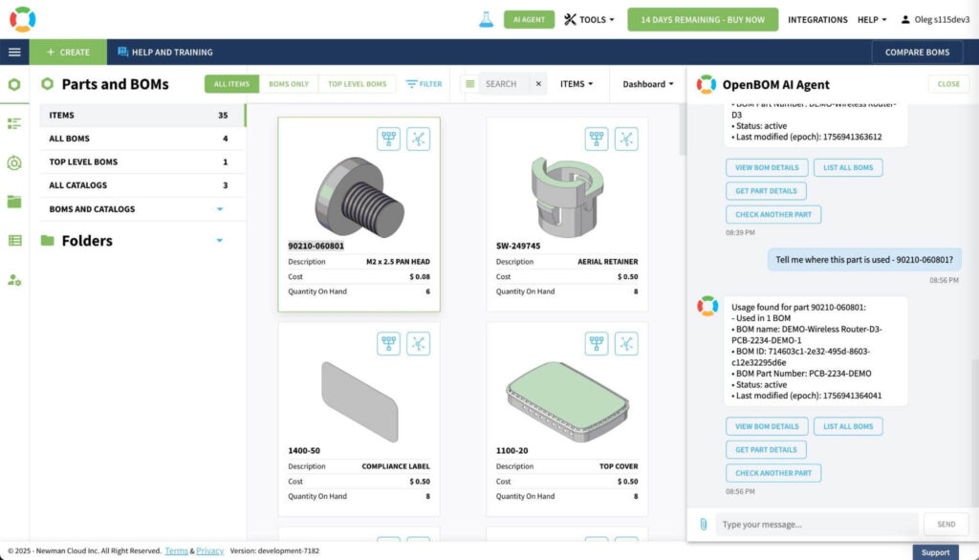Open the Dashboard view dropdown
This screenshot has width=979, height=560.
pyautogui.click(x=648, y=84)
